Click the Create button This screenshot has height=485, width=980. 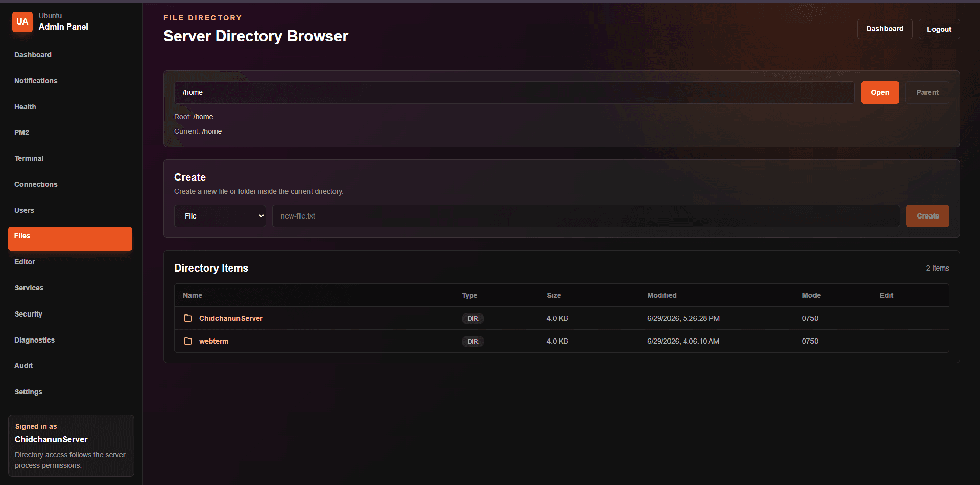click(927, 216)
